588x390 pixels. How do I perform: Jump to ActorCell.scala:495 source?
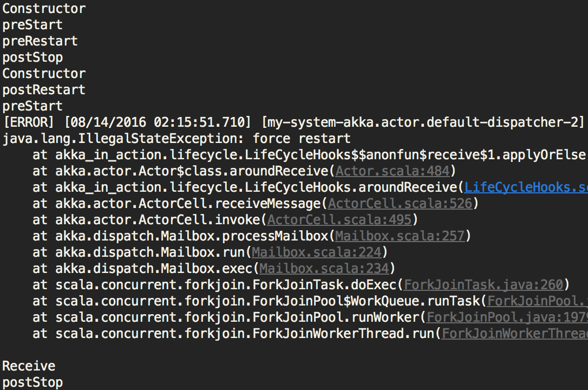[339, 220]
